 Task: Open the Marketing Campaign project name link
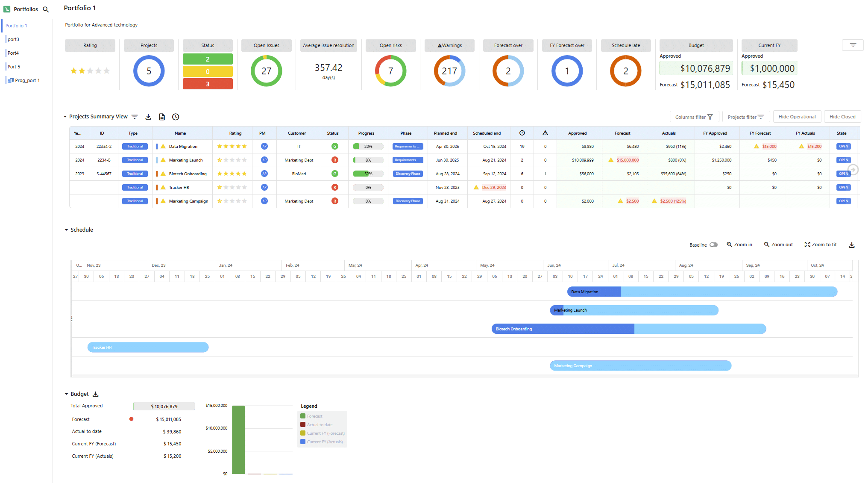click(188, 201)
